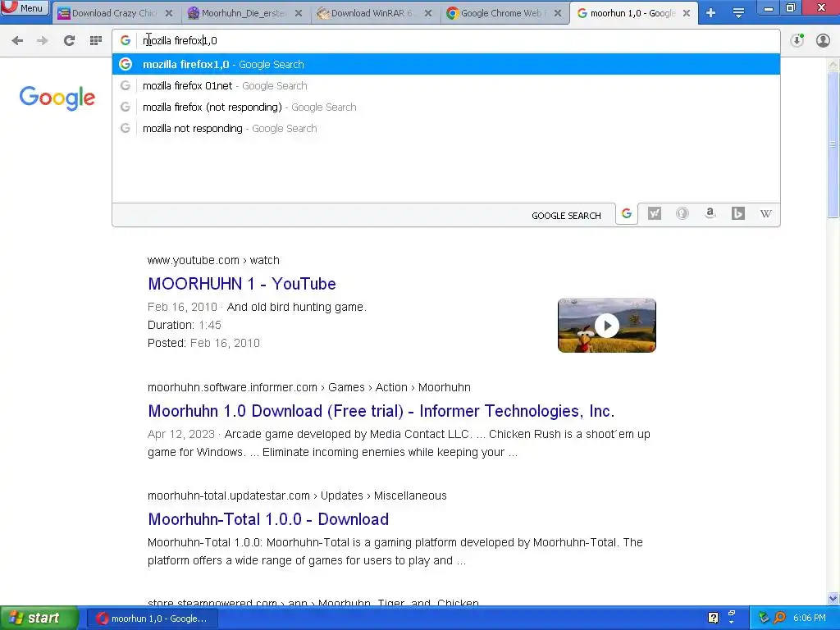
Task: Open the downloads icon in toolbar
Action: 797,40
